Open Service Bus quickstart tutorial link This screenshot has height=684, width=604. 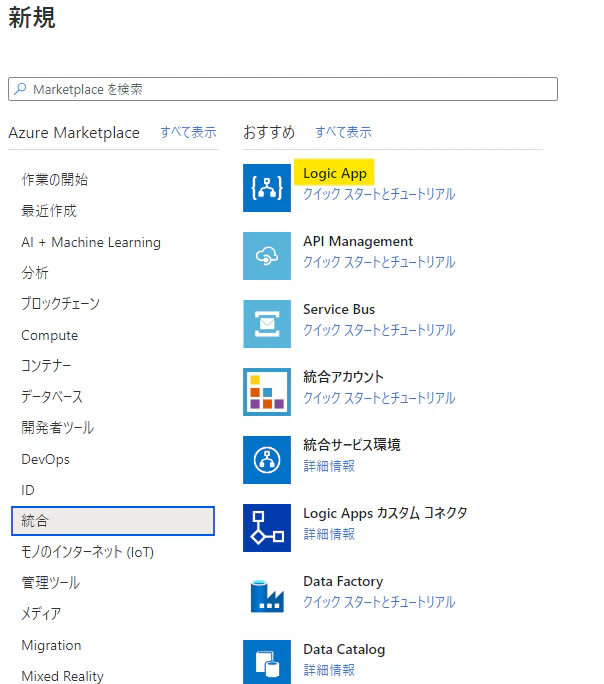coord(379,330)
